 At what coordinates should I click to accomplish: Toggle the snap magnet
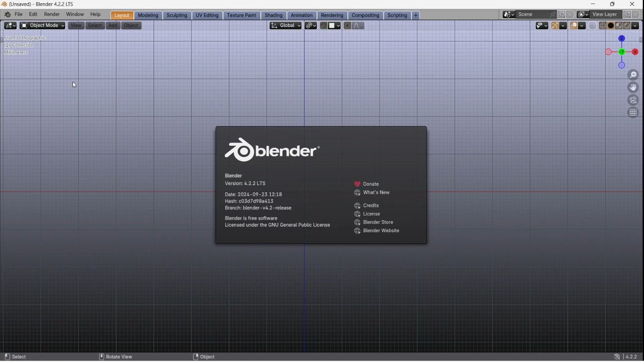[x=323, y=26]
